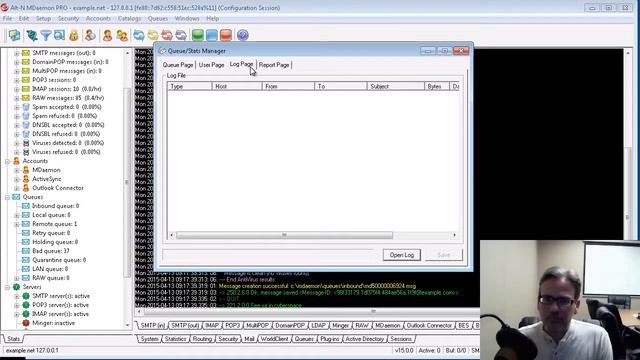Open the blue funnel filter toolbar icon
The width and height of the screenshot is (640, 360).
46,36
